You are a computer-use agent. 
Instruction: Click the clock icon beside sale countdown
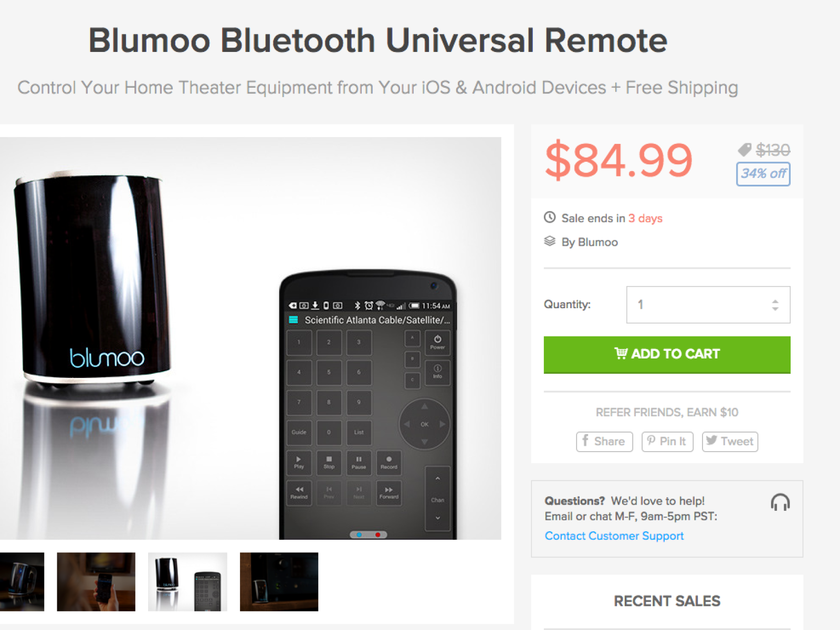pyautogui.click(x=550, y=217)
